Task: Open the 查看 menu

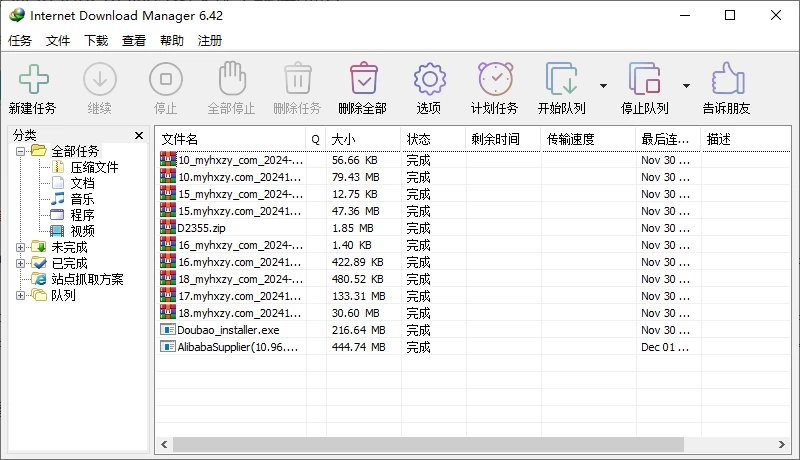Action: coord(134,41)
